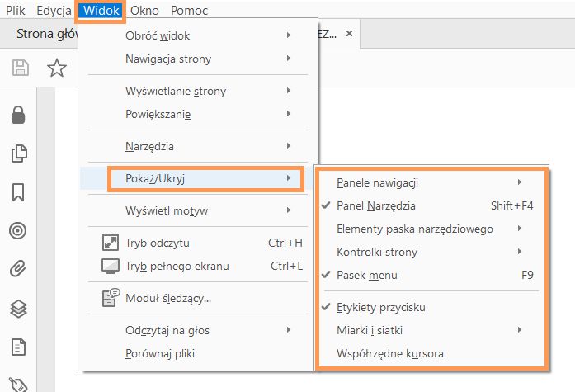Open the Pomoc menu

coord(189,10)
